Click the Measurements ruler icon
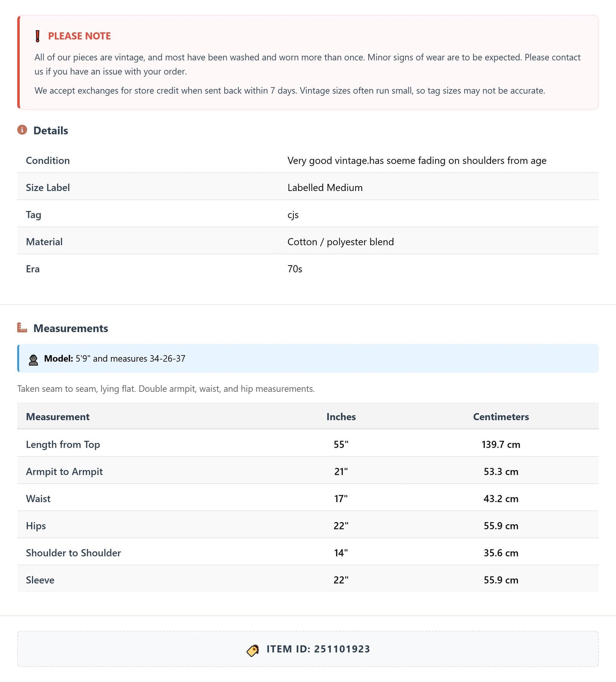 [22, 327]
